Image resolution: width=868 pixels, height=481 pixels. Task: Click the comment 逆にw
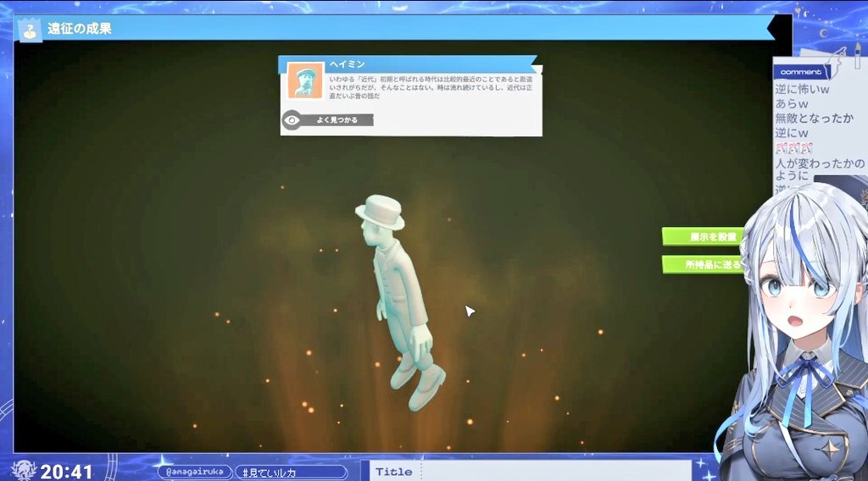[792, 133]
